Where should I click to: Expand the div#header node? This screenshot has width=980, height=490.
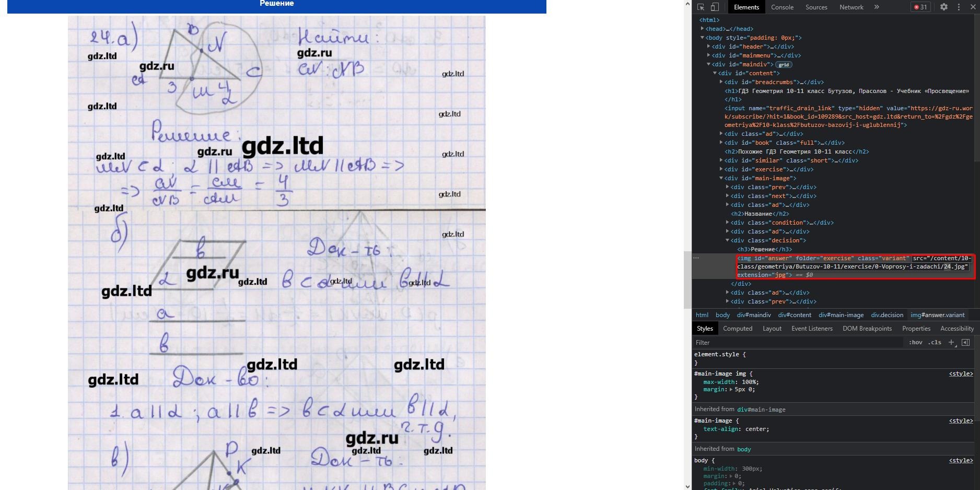point(709,46)
